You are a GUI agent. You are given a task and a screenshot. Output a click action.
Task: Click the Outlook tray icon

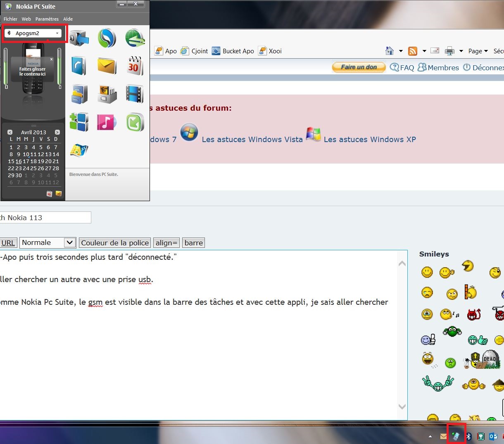pos(493,436)
